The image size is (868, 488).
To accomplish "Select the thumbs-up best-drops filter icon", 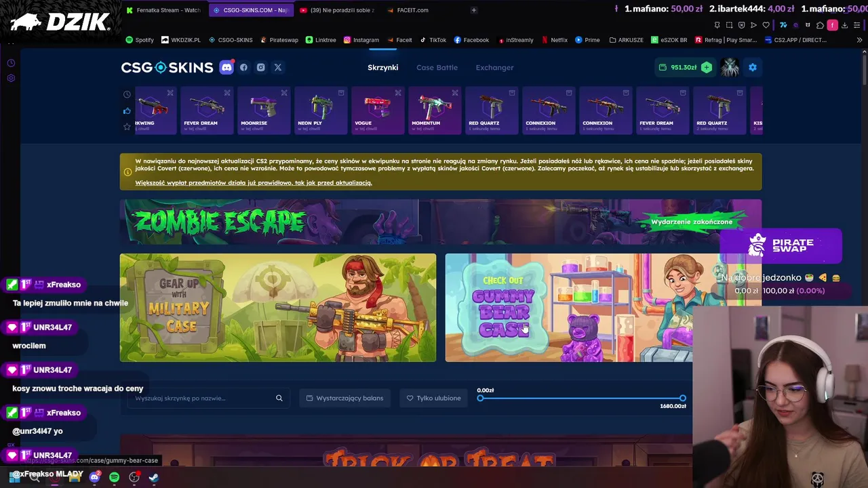I will [x=127, y=110].
